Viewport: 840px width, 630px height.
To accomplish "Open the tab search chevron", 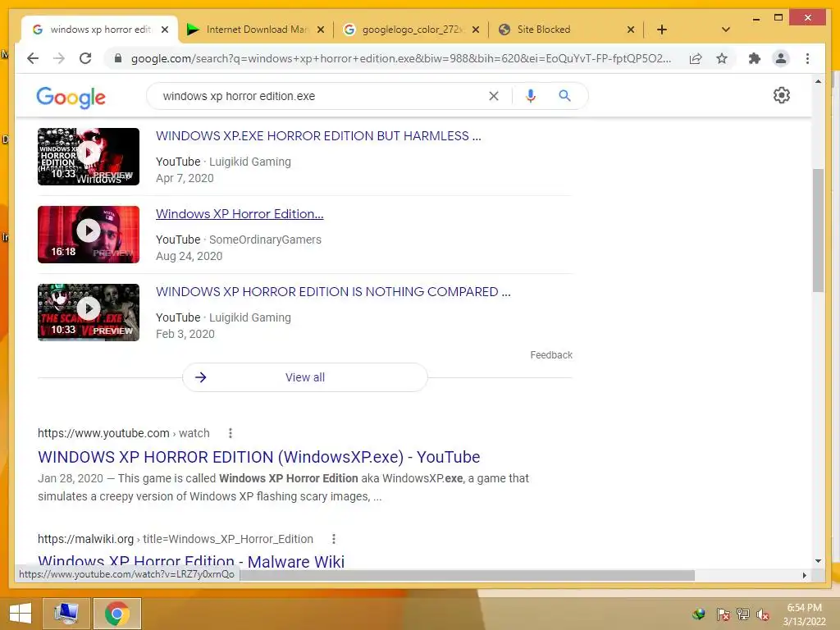I will pyautogui.click(x=726, y=30).
